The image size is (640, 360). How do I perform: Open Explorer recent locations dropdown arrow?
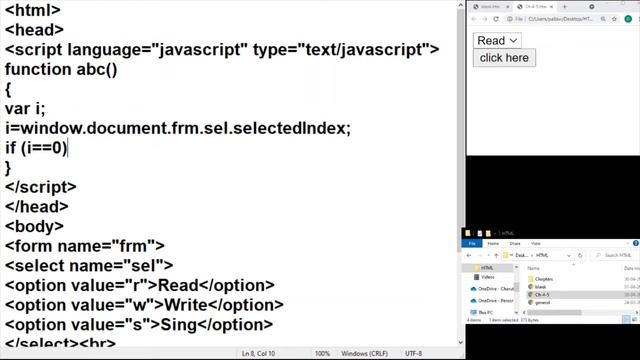click(489, 256)
